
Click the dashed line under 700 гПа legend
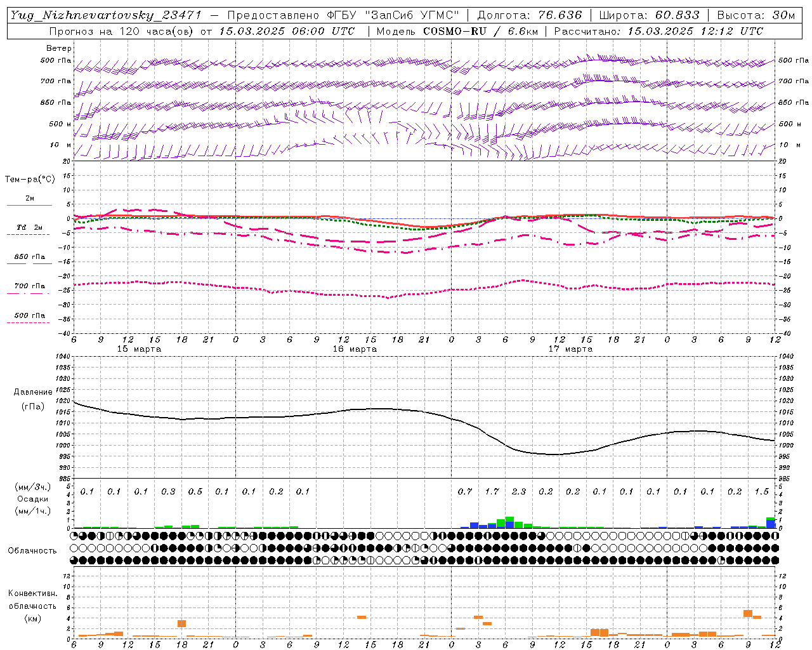[x=28, y=293]
